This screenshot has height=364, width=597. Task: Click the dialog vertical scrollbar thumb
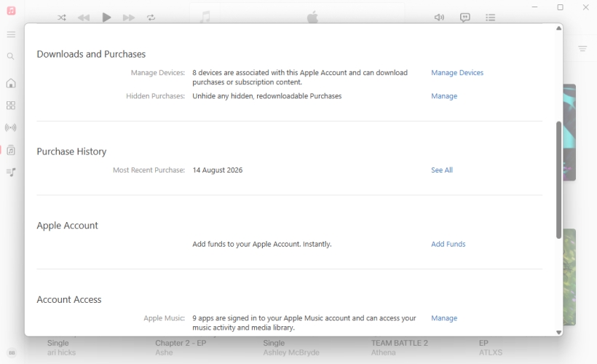click(x=558, y=180)
